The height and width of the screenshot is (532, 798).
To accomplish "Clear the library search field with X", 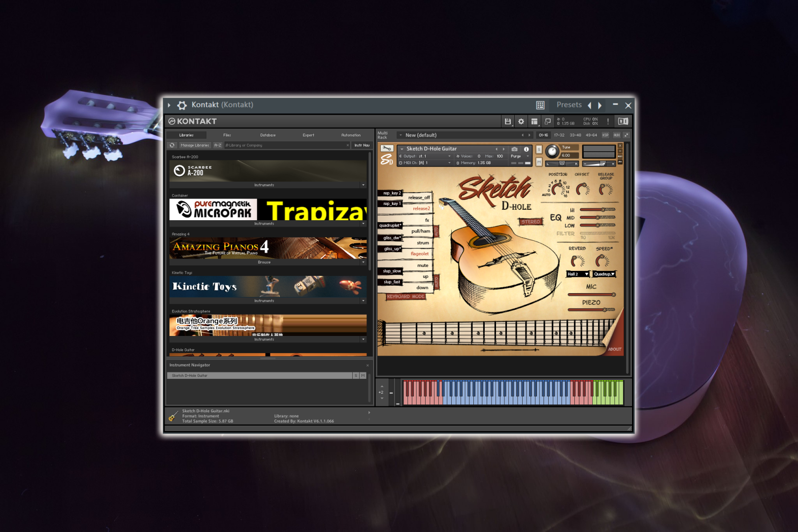I will pyautogui.click(x=347, y=145).
